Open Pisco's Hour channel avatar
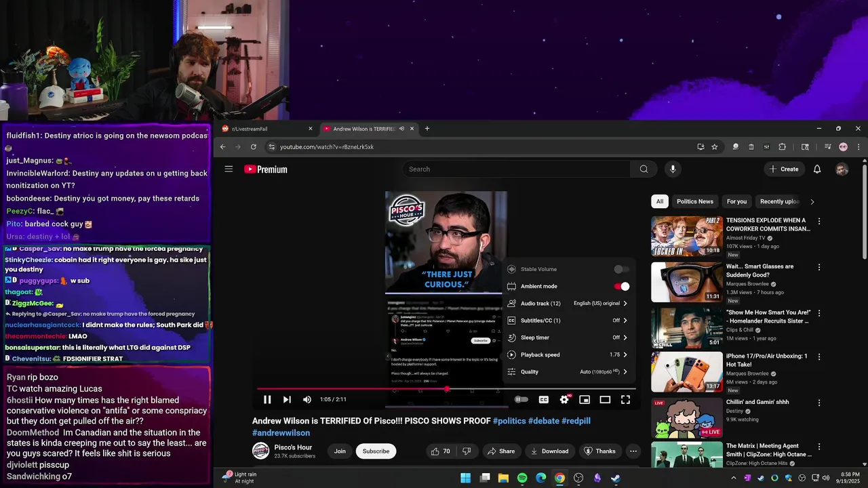868x488 pixels. pyautogui.click(x=260, y=451)
